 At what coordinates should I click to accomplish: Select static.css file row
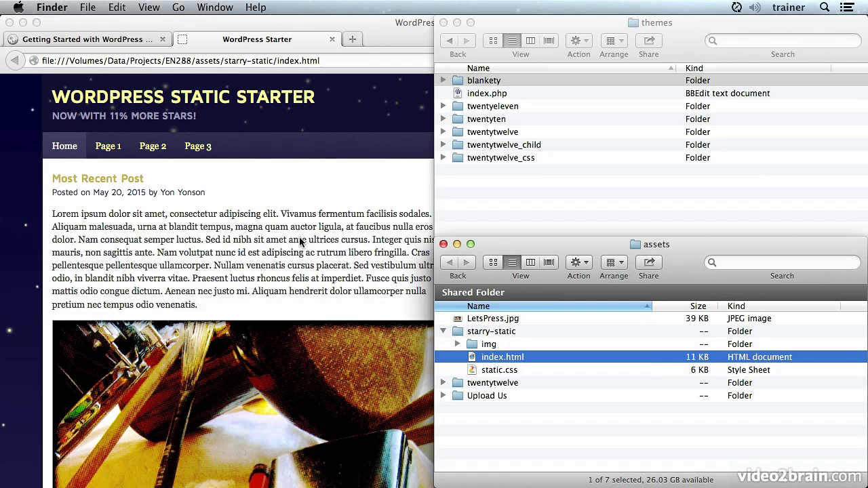click(x=651, y=369)
